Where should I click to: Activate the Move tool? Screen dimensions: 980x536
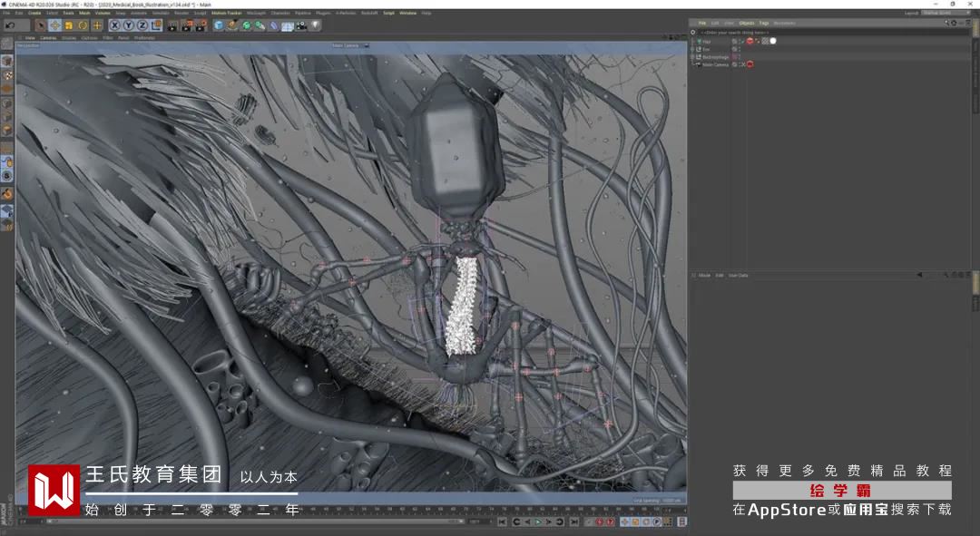(x=55, y=25)
